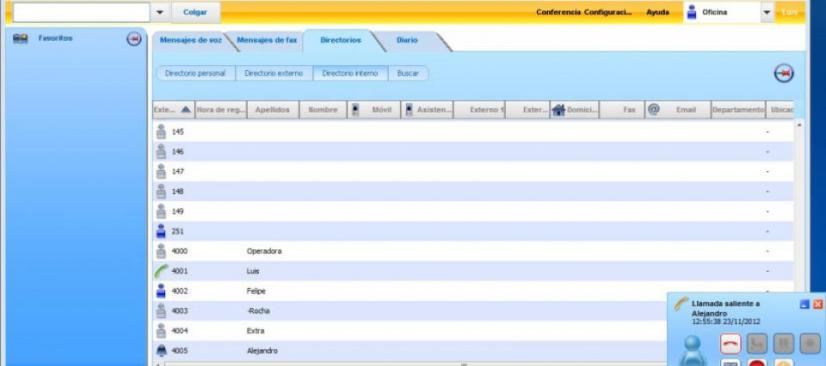Click the Favoritos label
826x366 pixels.
point(55,38)
